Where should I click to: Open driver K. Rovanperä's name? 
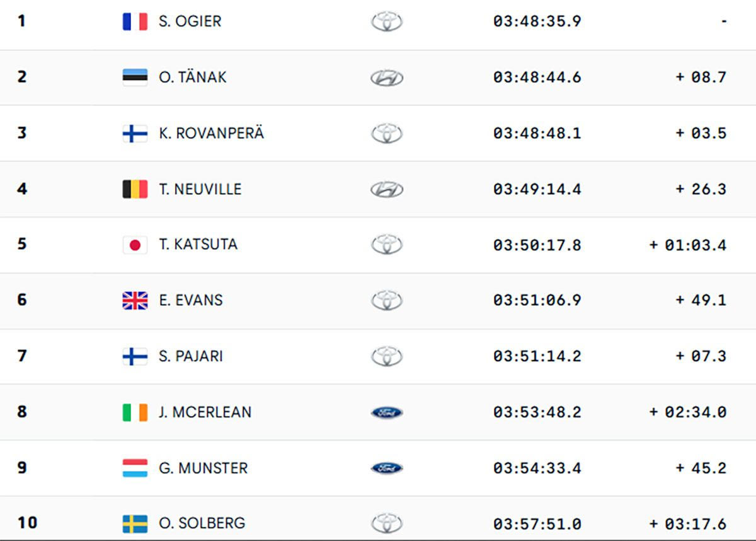pos(212,134)
